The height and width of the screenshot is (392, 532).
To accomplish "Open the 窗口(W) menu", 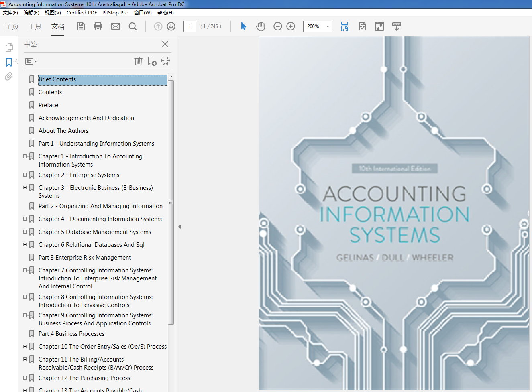I will 143,13.
